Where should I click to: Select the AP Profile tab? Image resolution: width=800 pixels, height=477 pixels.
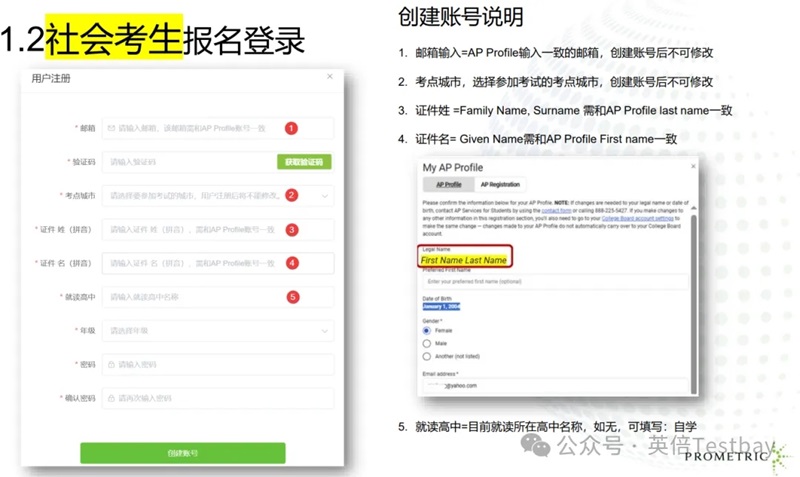pyautogui.click(x=447, y=185)
